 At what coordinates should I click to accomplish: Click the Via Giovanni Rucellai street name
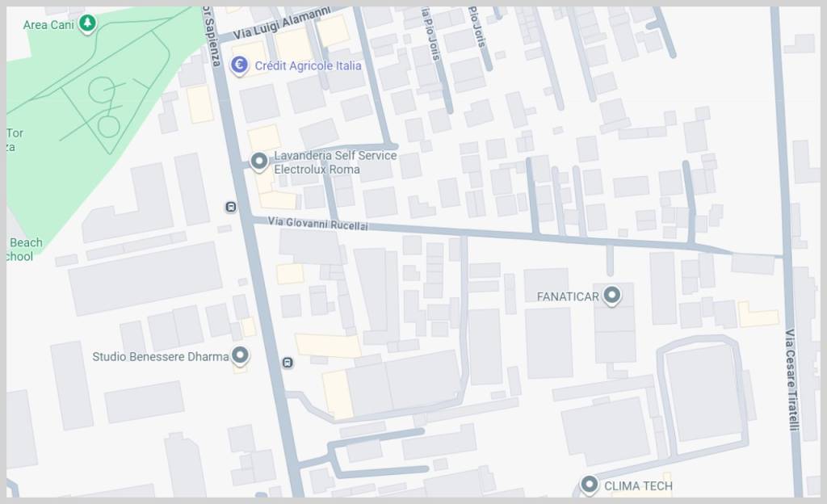pos(318,224)
